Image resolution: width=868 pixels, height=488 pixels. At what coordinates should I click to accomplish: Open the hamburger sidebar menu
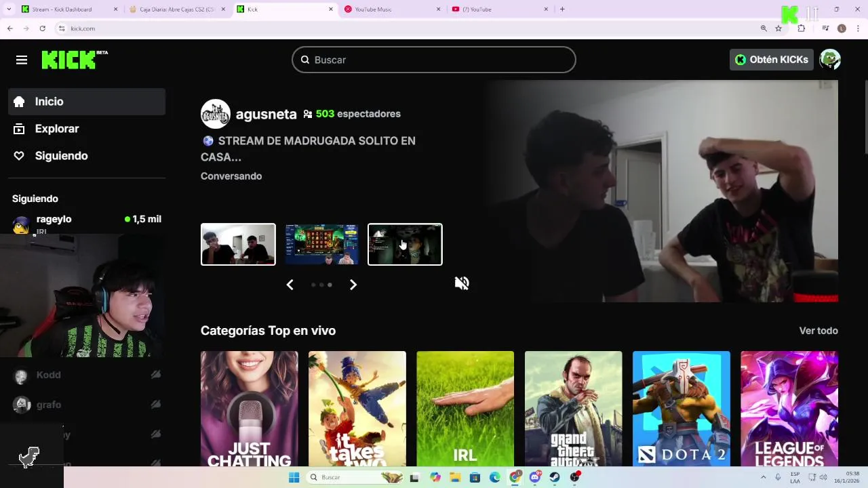point(22,60)
